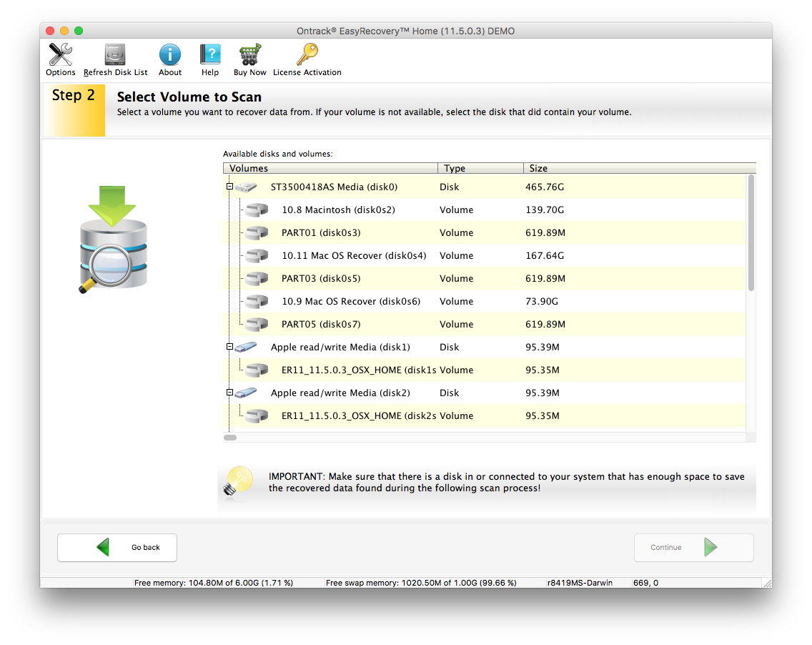The width and height of the screenshot is (812, 645).
Task: Click USB drive icon of Media (disk2)
Action: pyautogui.click(x=246, y=393)
